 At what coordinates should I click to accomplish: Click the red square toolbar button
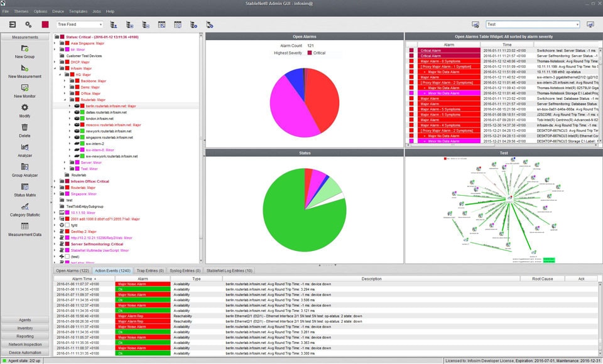[45, 24]
